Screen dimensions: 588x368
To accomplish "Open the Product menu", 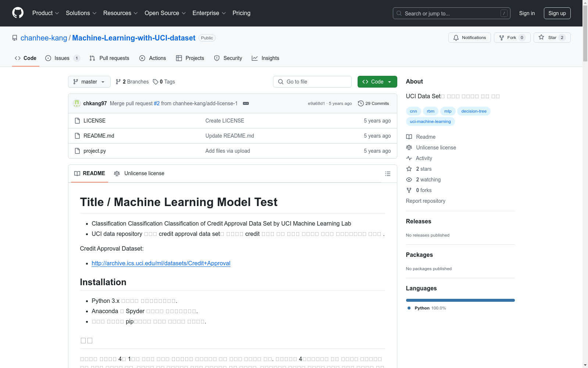I will [x=46, y=13].
